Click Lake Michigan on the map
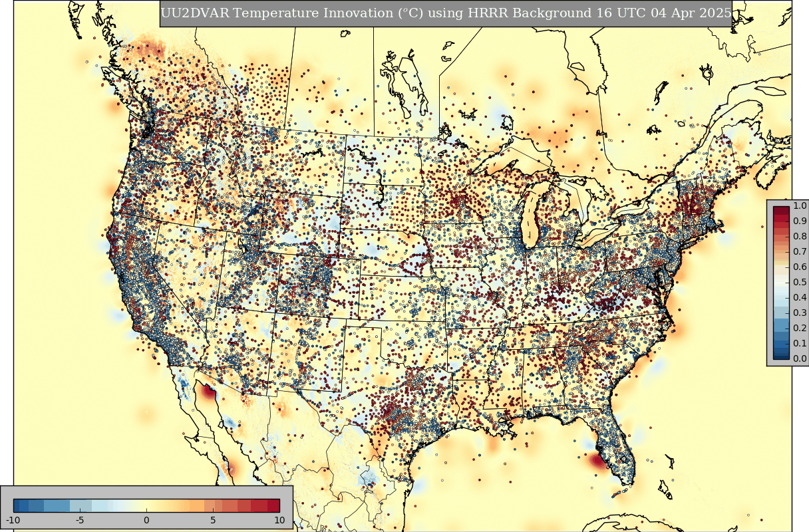This screenshot has width=809, height=532. (x=530, y=216)
